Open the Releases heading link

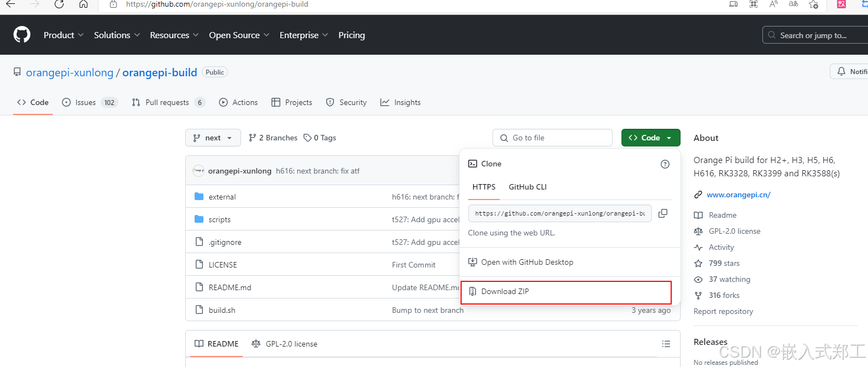(710, 342)
